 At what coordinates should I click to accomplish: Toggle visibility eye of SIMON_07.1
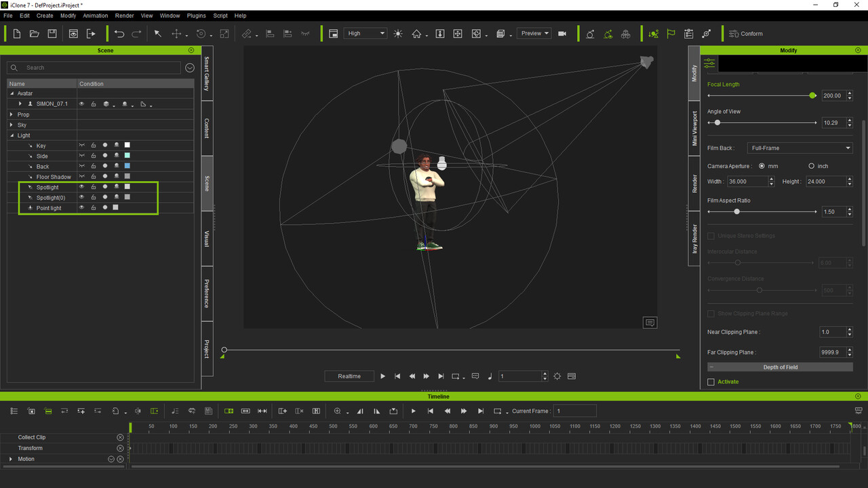click(x=82, y=104)
